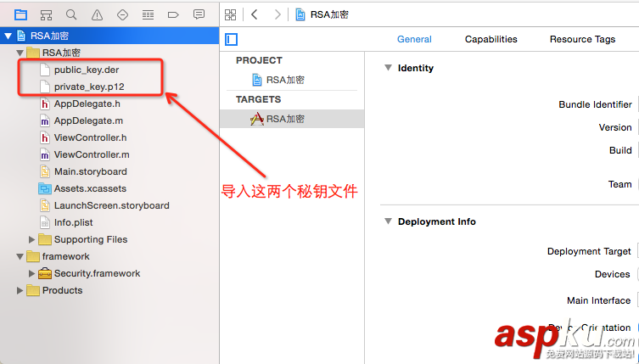The width and height of the screenshot is (639, 364).
Task: Open Info.plist file
Action: click(73, 222)
